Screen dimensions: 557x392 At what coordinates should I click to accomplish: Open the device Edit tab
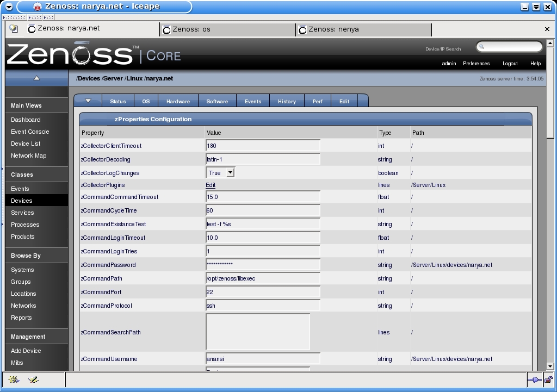click(x=344, y=101)
